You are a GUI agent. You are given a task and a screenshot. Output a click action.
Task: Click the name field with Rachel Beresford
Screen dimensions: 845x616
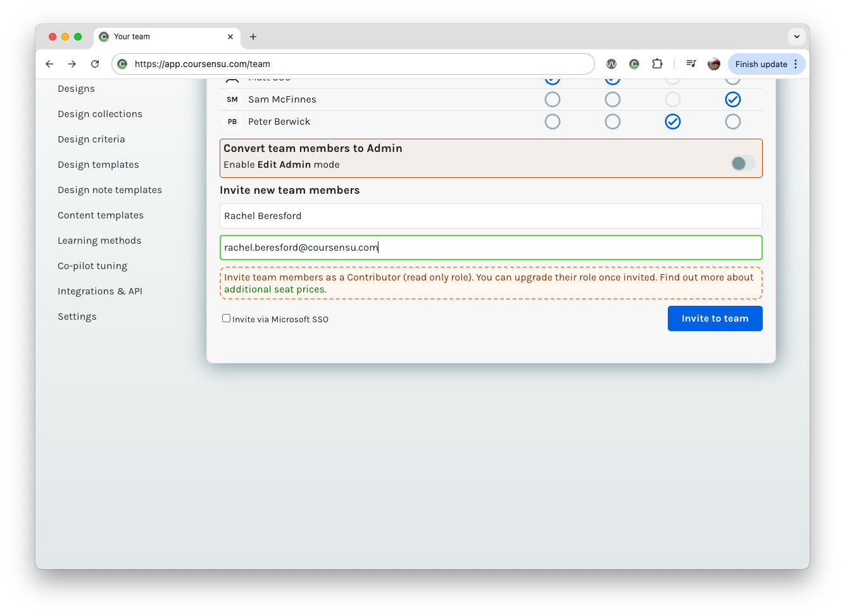point(491,216)
